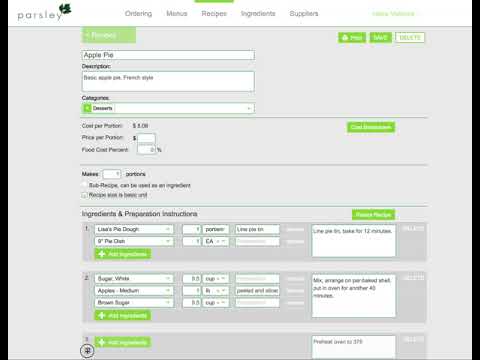Focus the Price per Portion field
The width and height of the screenshot is (480, 360).
[146, 138]
